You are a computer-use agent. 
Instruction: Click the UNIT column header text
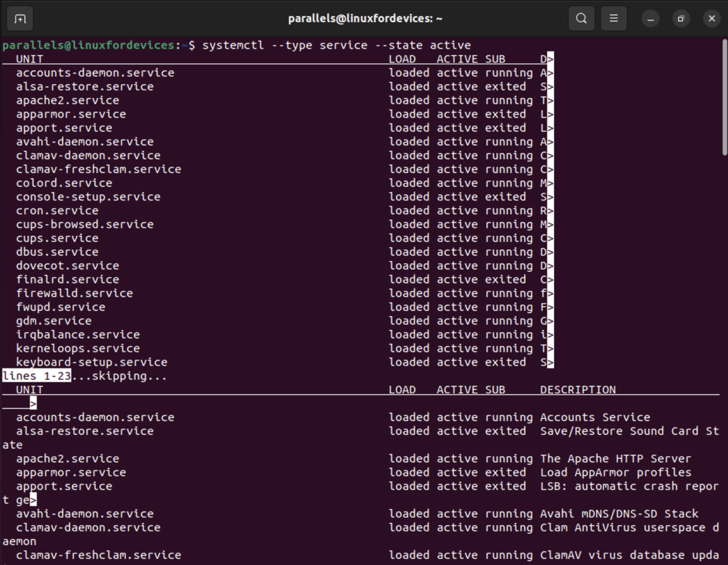[x=29, y=59]
